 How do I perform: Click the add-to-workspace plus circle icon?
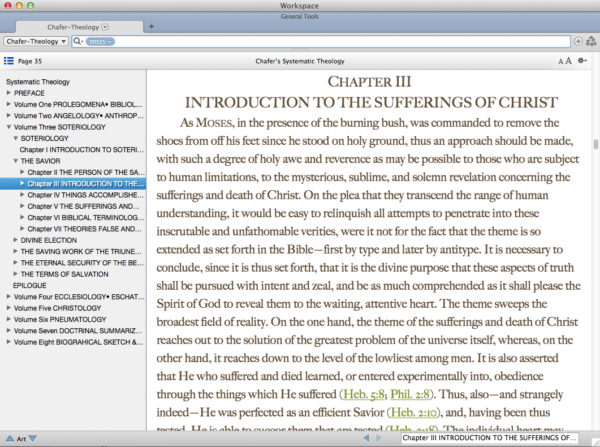[579, 41]
